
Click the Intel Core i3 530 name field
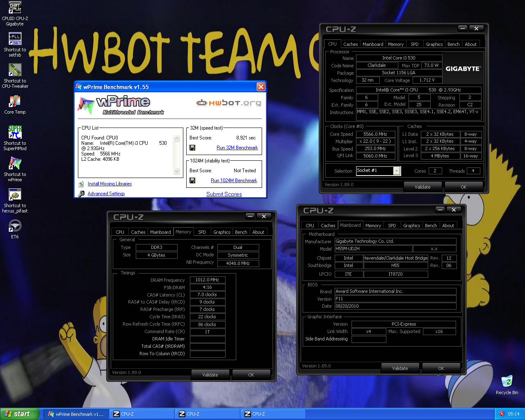pyautogui.click(x=399, y=58)
